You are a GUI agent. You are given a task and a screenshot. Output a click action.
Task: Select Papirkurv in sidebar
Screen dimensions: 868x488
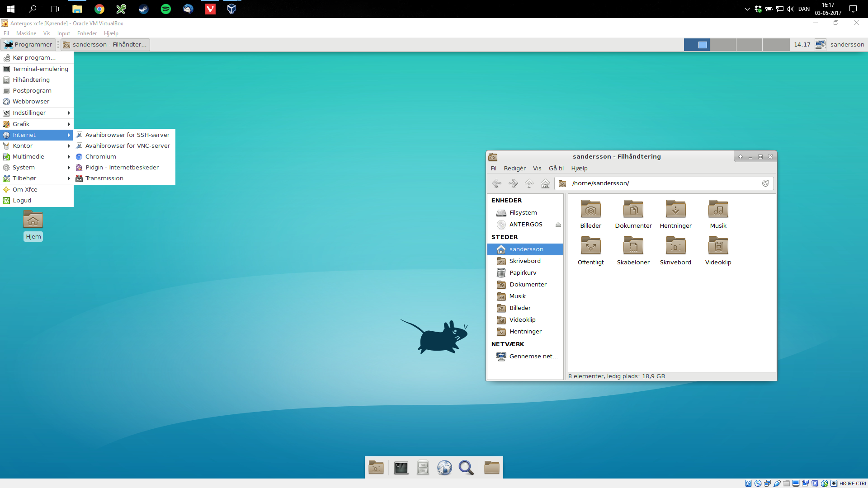[525, 273]
